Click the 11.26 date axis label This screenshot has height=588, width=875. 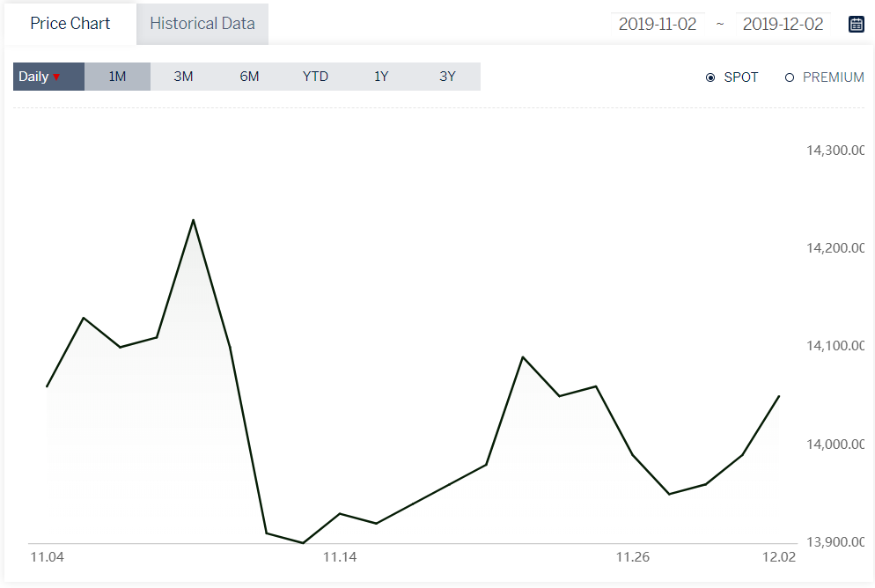[633, 557]
